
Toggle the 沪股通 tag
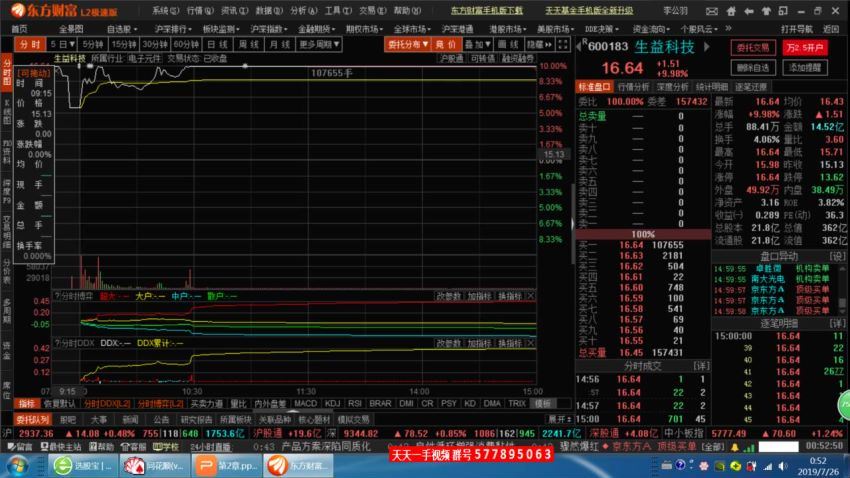(451, 58)
